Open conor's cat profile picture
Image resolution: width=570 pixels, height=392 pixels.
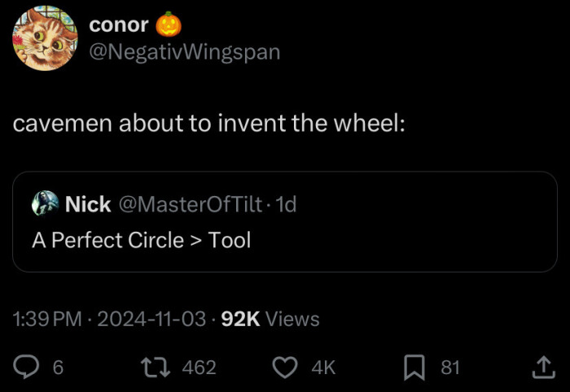[42, 39]
